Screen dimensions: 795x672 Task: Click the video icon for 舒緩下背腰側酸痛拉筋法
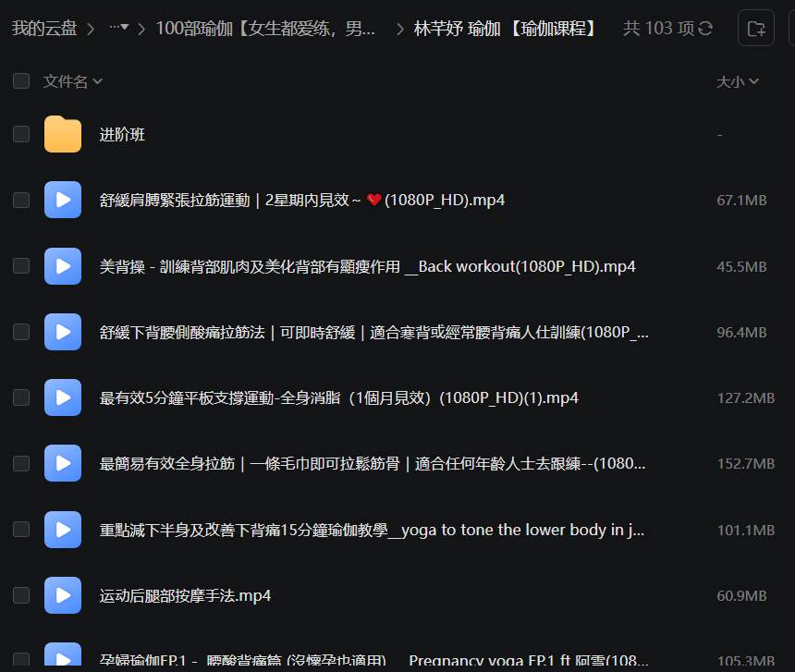click(x=63, y=332)
